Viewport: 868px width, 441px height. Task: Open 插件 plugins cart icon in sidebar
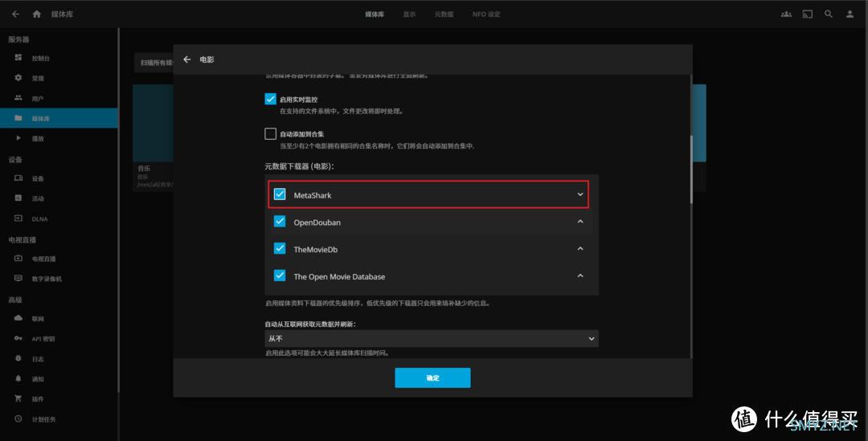tap(18, 398)
